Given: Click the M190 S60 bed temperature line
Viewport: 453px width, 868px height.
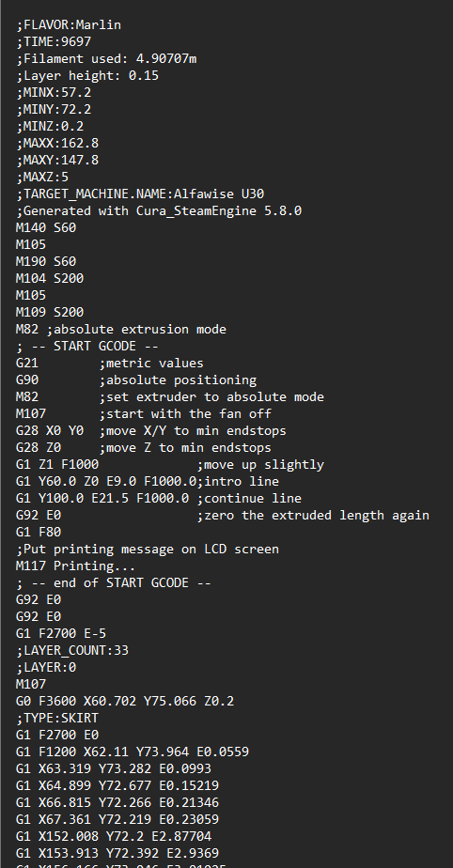Looking at the screenshot, I should [x=46, y=261].
